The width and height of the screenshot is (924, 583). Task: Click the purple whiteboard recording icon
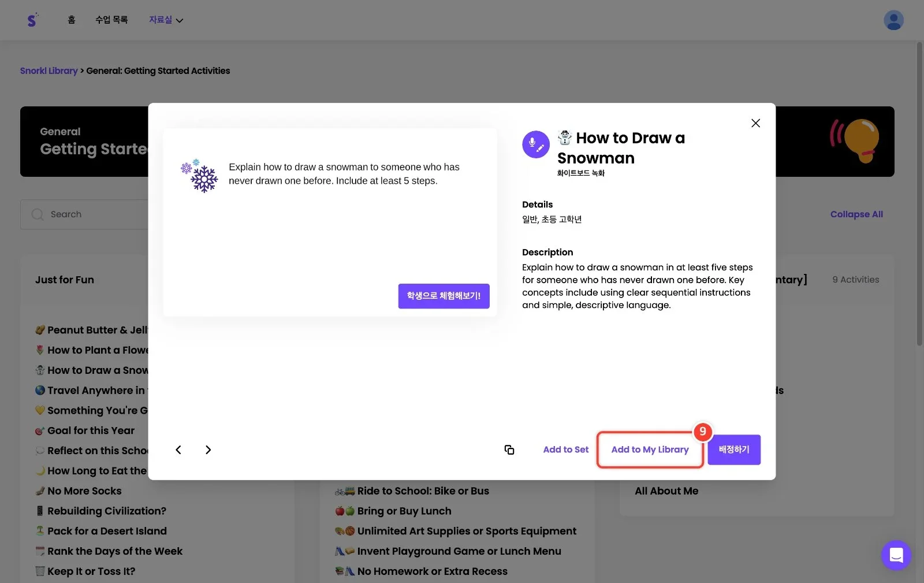(x=536, y=144)
